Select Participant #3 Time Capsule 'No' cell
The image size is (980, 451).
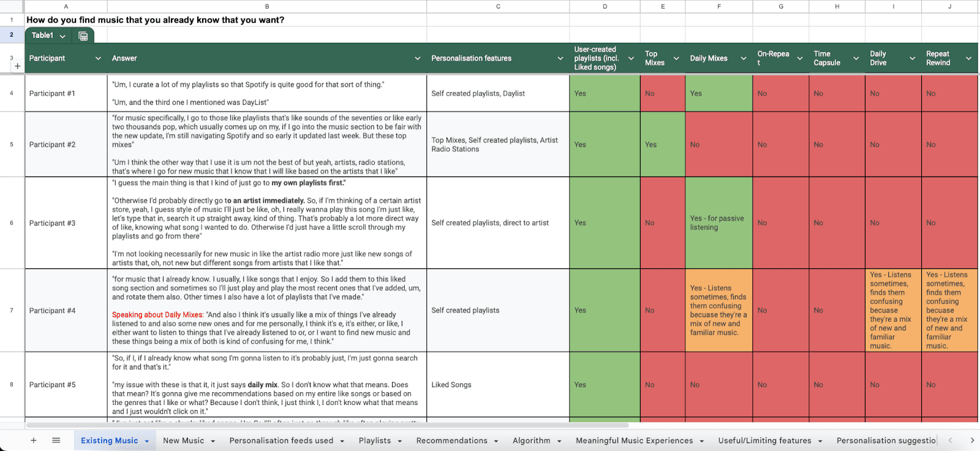tap(837, 223)
